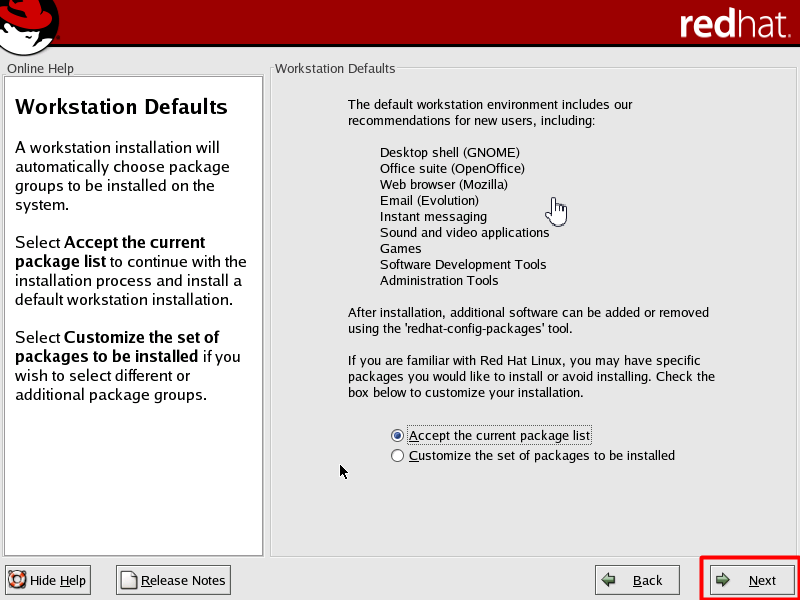Click the Red Hat shadowman logo
Screen dimensions: 800x600
click(29, 26)
